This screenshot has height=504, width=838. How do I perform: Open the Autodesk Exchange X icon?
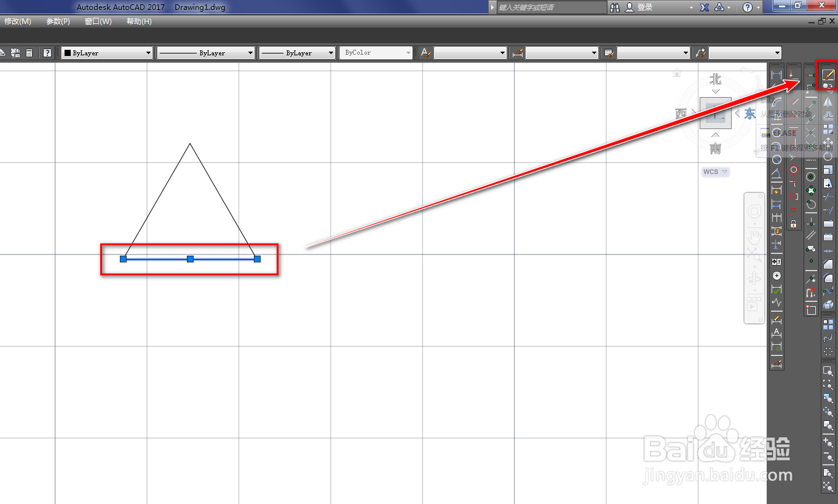tap(705, 7)
